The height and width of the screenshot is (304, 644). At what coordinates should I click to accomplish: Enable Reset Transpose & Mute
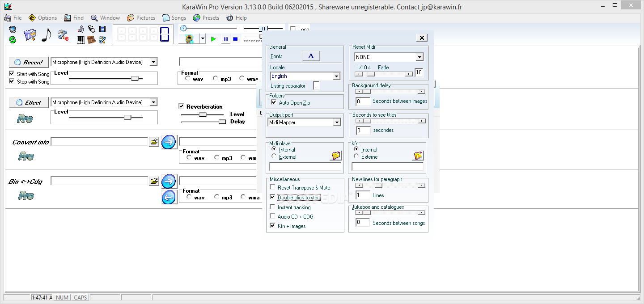pyautogui.click(x=273, y=187)
